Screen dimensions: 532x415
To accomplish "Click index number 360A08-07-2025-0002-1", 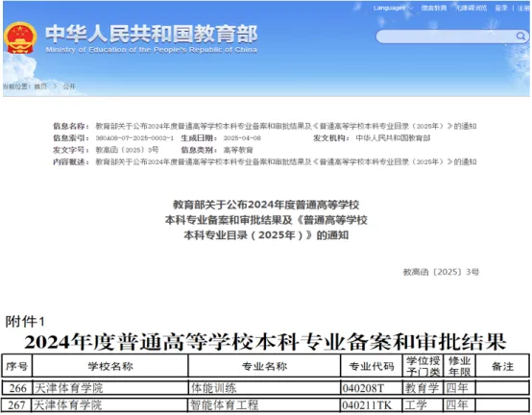I will click(x=134, y=138).
